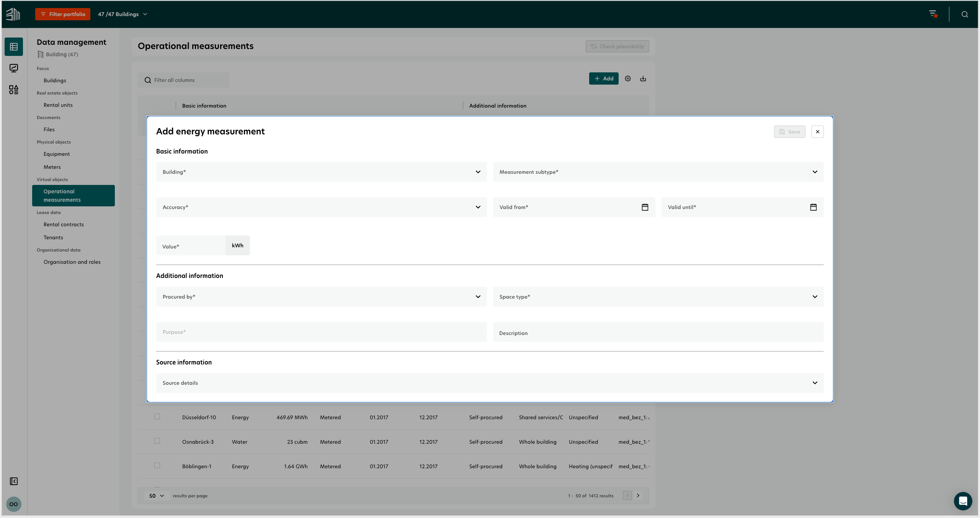Go to previous results page arrow
Image resolution: width=980 pixels, height=518 pixels.
pyautogui.click(x=627, y=495)
